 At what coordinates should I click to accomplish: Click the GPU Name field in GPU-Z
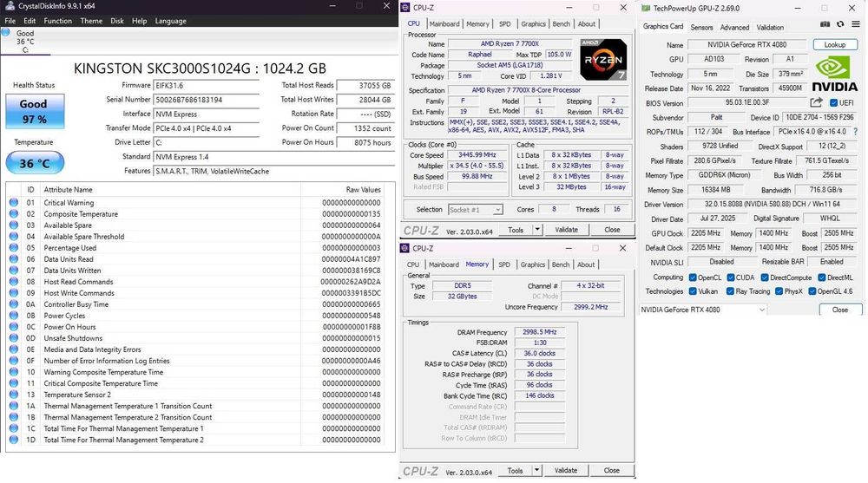pyautogui.click(x=746, y=45)
